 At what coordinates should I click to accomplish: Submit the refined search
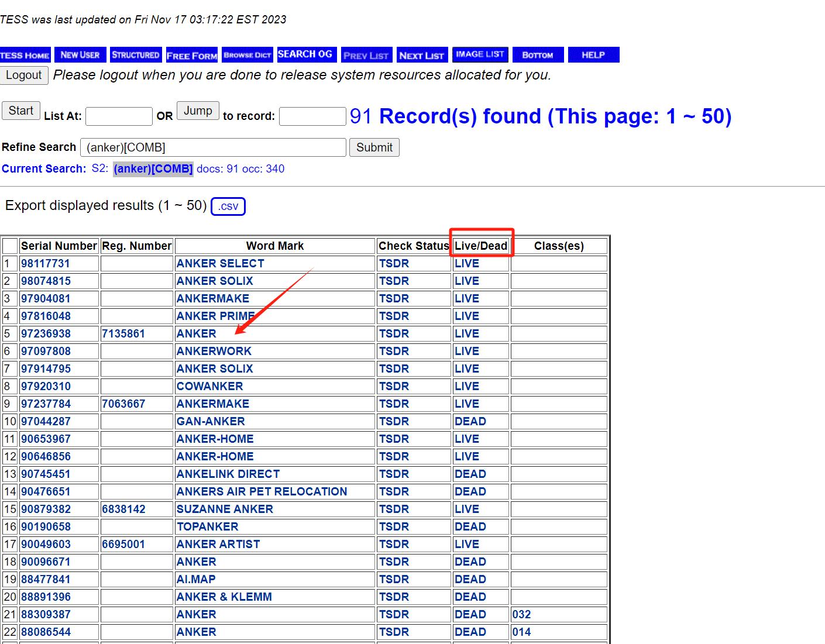[374, 147]
